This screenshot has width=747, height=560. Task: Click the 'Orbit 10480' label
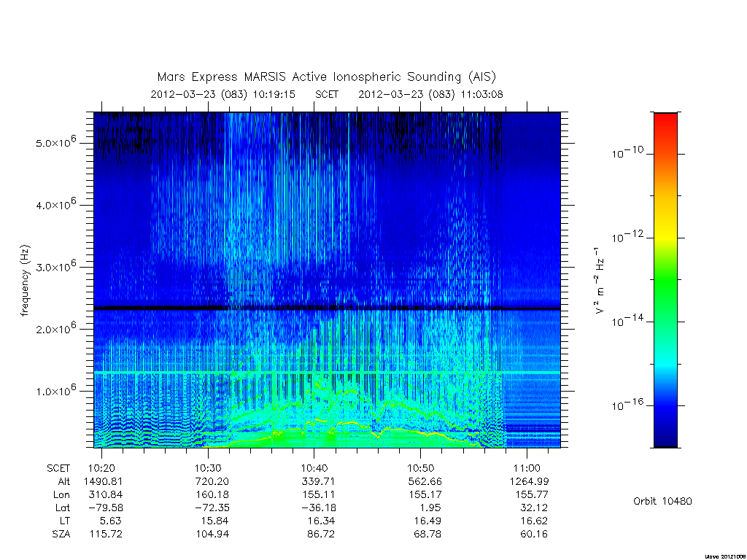[x=662, y=501]
